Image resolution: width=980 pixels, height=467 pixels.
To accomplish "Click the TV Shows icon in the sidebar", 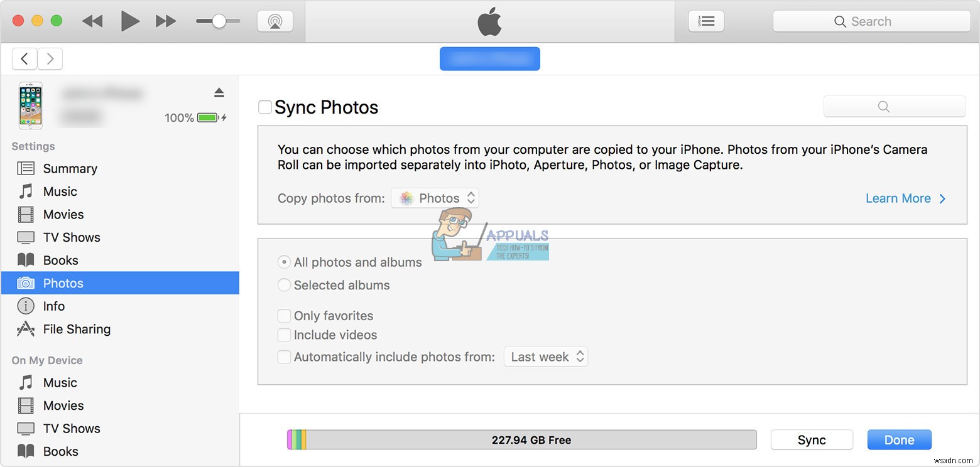I will tap(25, 237).
